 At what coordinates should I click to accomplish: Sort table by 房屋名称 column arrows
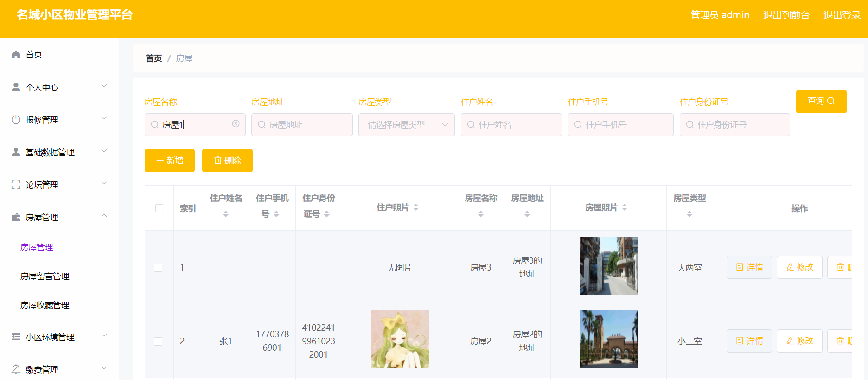[x=481, y=214]
